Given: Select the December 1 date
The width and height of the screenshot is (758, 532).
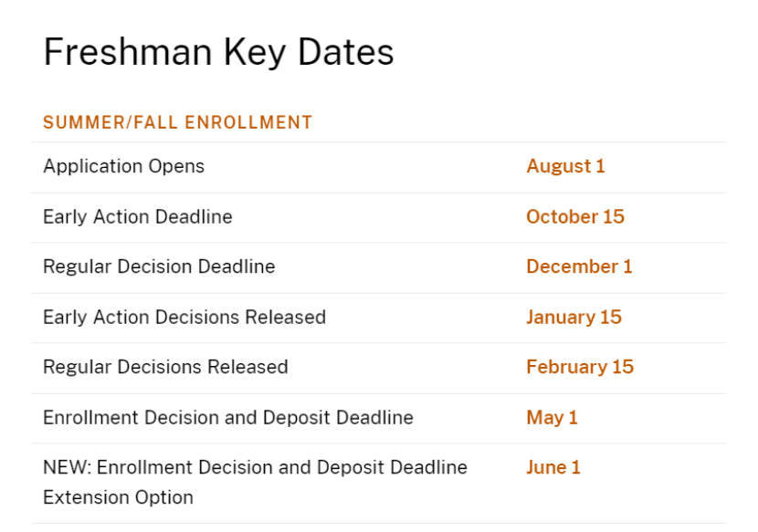Looking at the screenshot, I should (x=578, y=266).
